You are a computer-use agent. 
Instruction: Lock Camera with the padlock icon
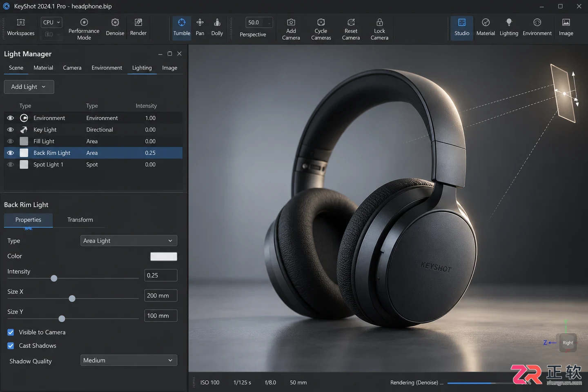click(x=380, y=22)
